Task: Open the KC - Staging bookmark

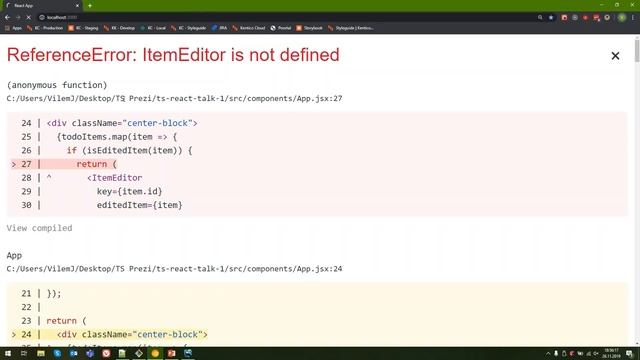Action: [83, 28]
